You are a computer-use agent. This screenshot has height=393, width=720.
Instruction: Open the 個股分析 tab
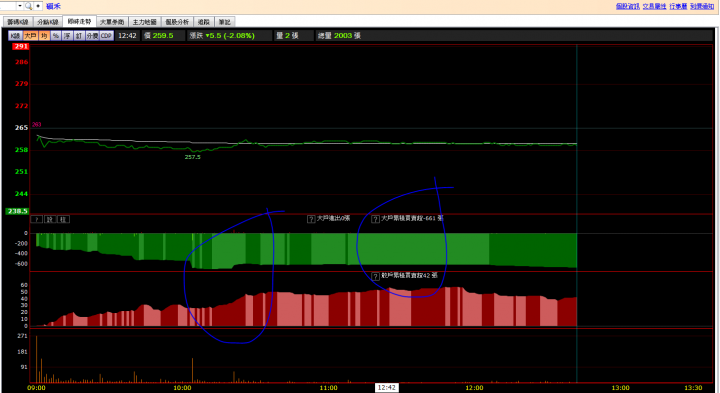[177, 22]
